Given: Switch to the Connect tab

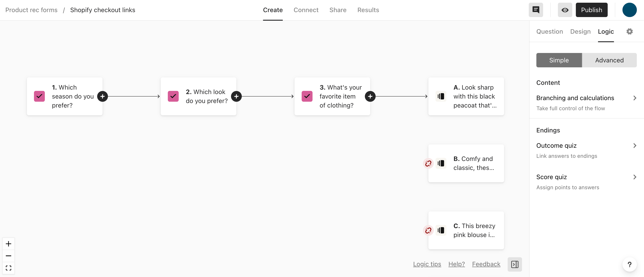Looking at the screenshot, I should [306, 10].
